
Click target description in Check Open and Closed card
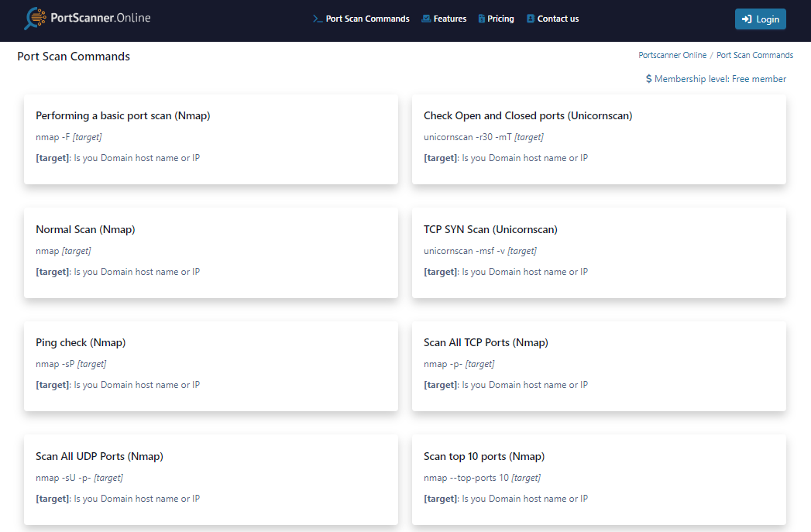point(506,158)
